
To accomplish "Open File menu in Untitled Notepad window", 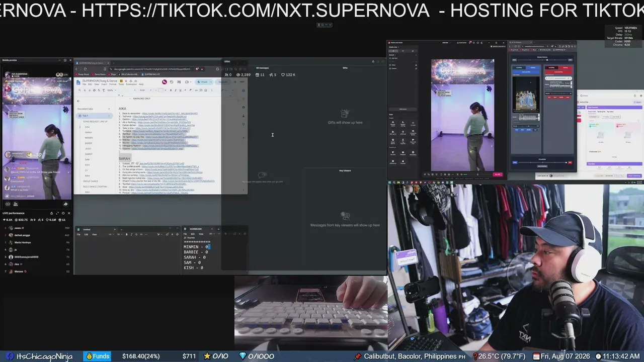I will 78,234.
